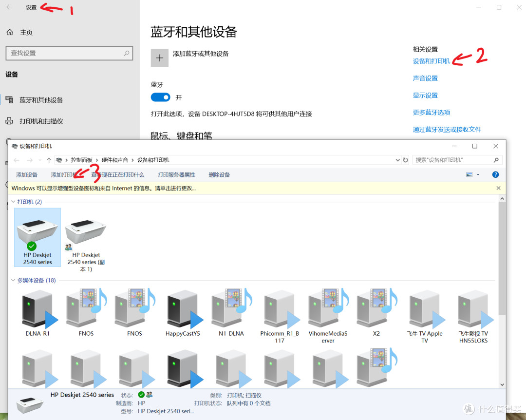
Task: Click the 硬件和声音 breadcrumb
Action: pyautogui.click(x=115, y=160)
